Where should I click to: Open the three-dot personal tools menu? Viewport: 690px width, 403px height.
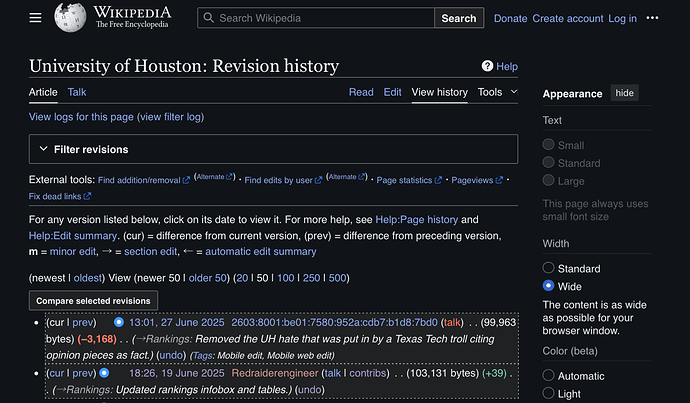pos(652,18)
